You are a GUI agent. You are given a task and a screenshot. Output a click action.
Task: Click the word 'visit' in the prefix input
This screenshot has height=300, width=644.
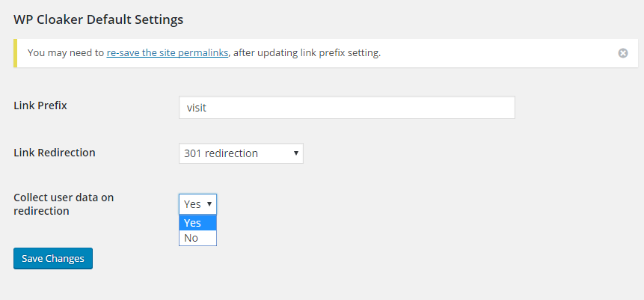[x=196, y=108]
